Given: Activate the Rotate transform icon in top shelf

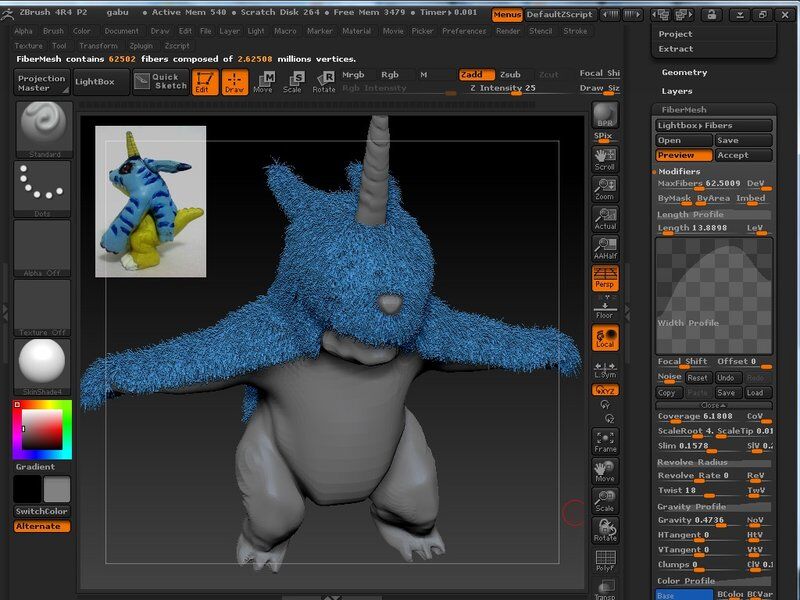Looking at the screenshot, I should 323,82.
